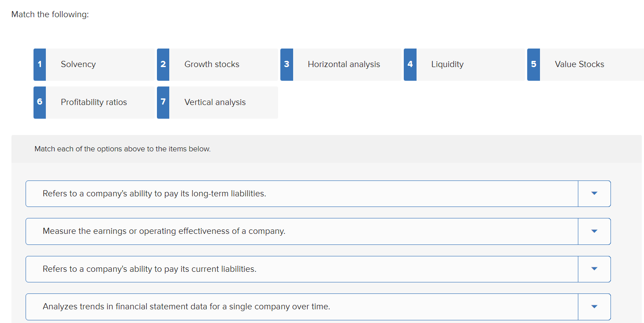Click the blue number 6 badge
Viewport: 644px width, 323px height.
pyautogui.click(x=40, y=102)
